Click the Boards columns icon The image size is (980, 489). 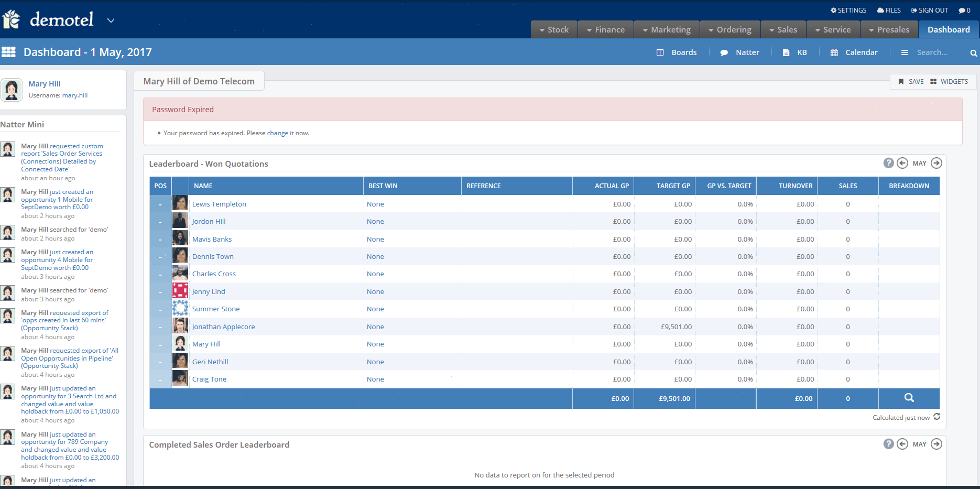click(x=660, y=52)
